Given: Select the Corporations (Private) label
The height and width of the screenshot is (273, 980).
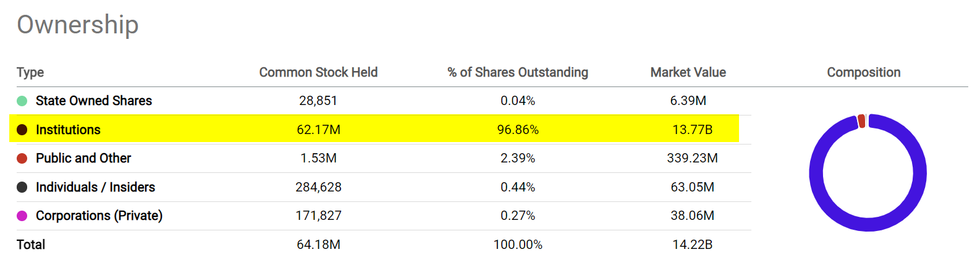Looking at the screenshot, I should [x=99, y=216].
